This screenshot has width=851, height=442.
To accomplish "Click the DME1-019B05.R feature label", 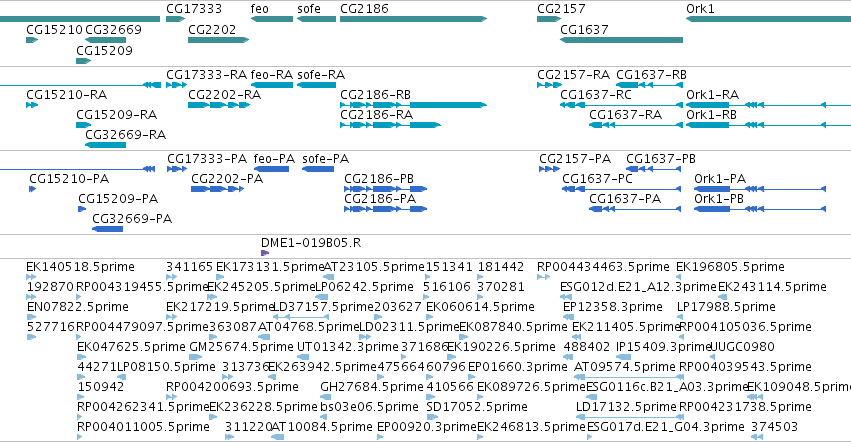I will tap(311, 243).
